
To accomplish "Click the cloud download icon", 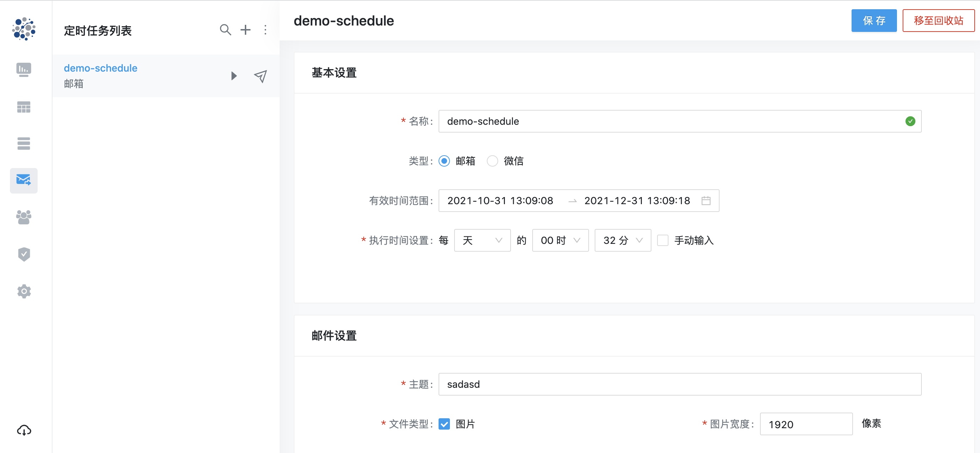I will pos(23,430).
